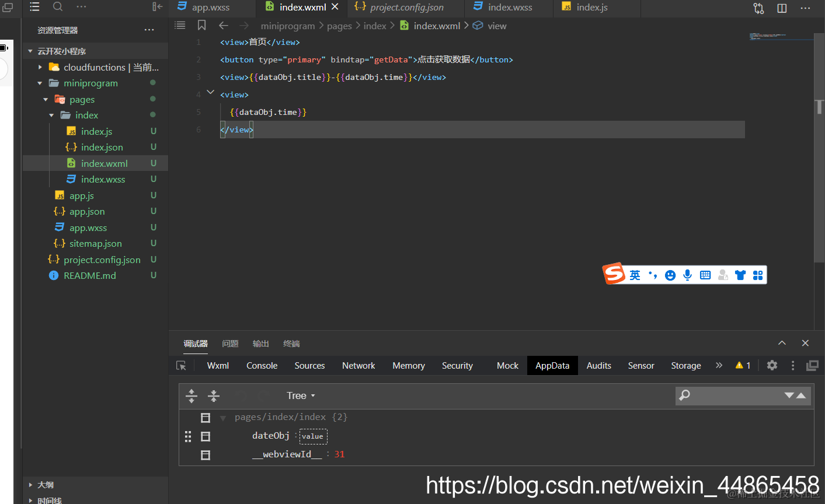Screen dimensions: 825x504
Task: Open the explorer list icon in sidebar header
Action: pyautogui.click(x=35, y=7)
